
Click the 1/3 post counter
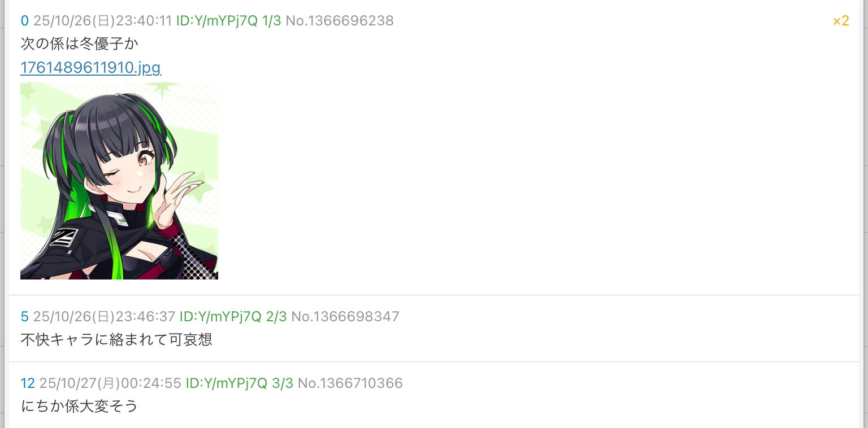271,21
